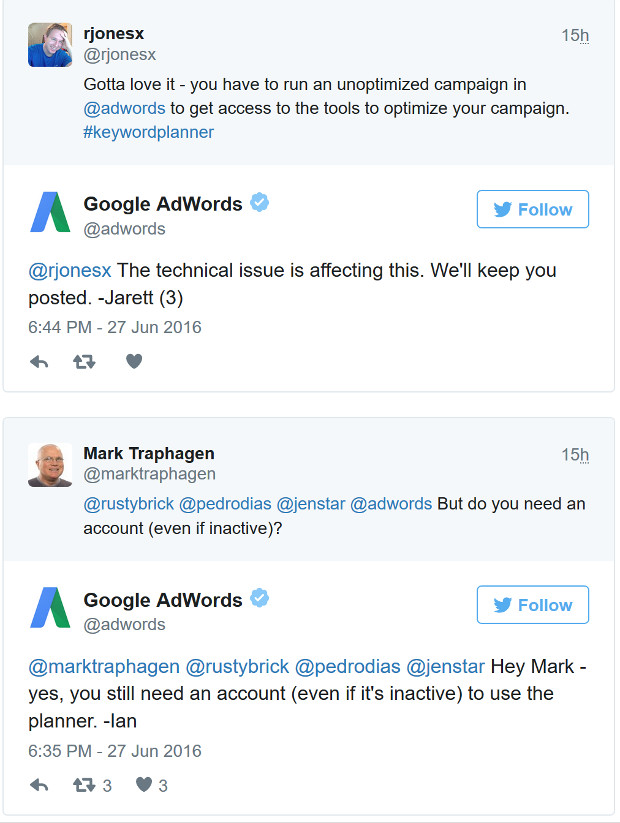Click the reply arrow on the bottom tweet

point(39,785)
